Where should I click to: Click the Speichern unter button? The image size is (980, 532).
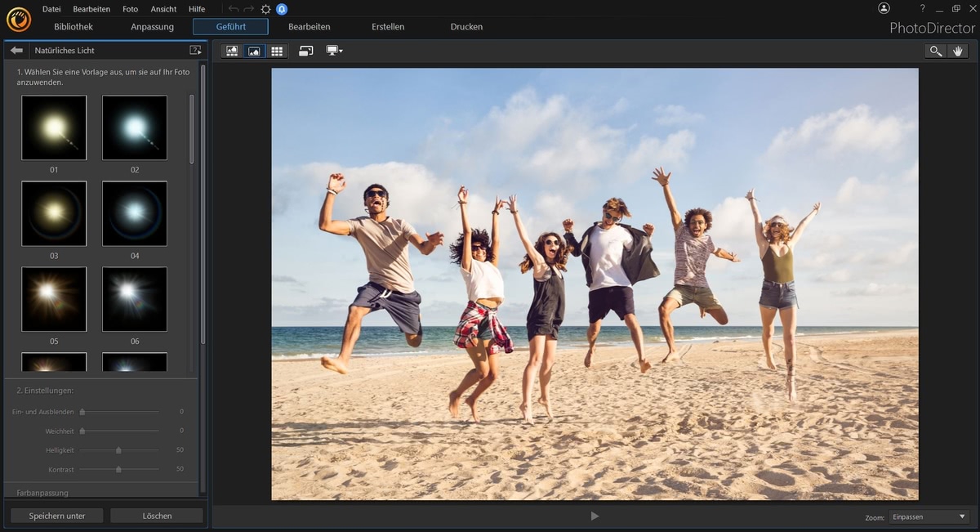click(57, 516)
